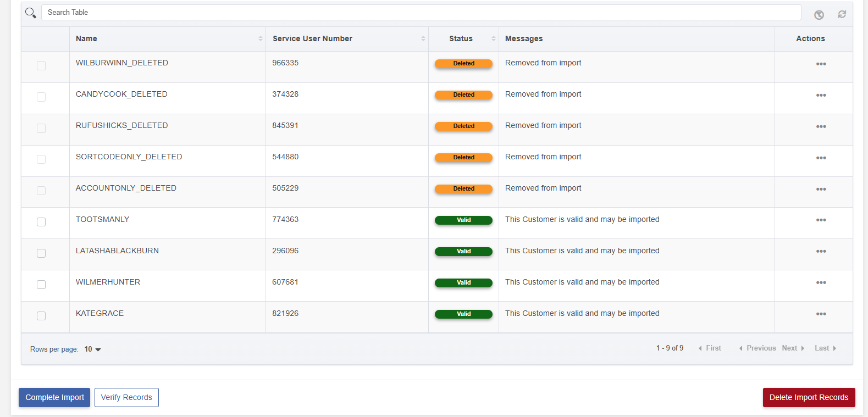The height and width of the screenshot is (417, 868).
Task: Click the refresh table icon
Action: click(x=842, y=14)
